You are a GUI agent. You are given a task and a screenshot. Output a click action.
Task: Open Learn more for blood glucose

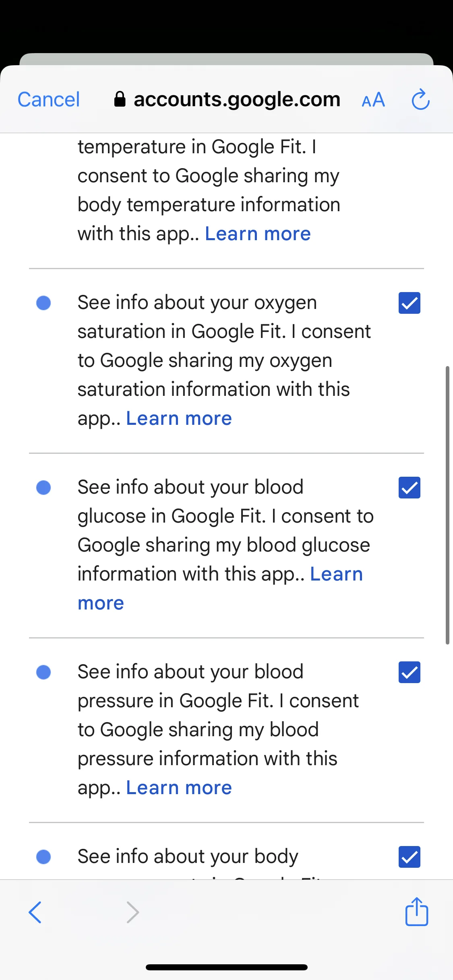coord(336,574)
